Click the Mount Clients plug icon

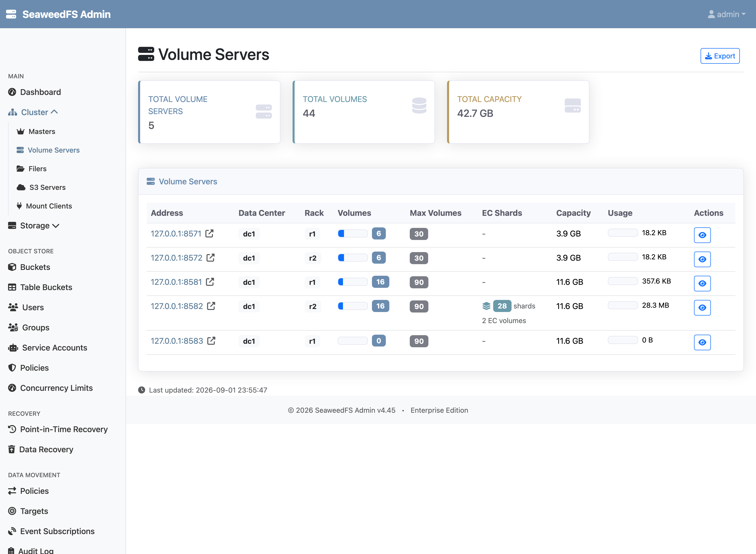pos(19,206)
